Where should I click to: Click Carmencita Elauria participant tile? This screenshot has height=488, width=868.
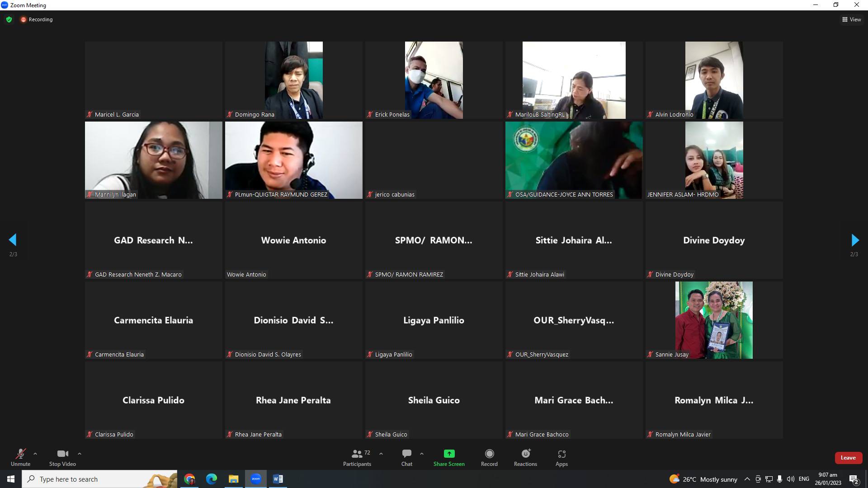(x=154, y=320)
